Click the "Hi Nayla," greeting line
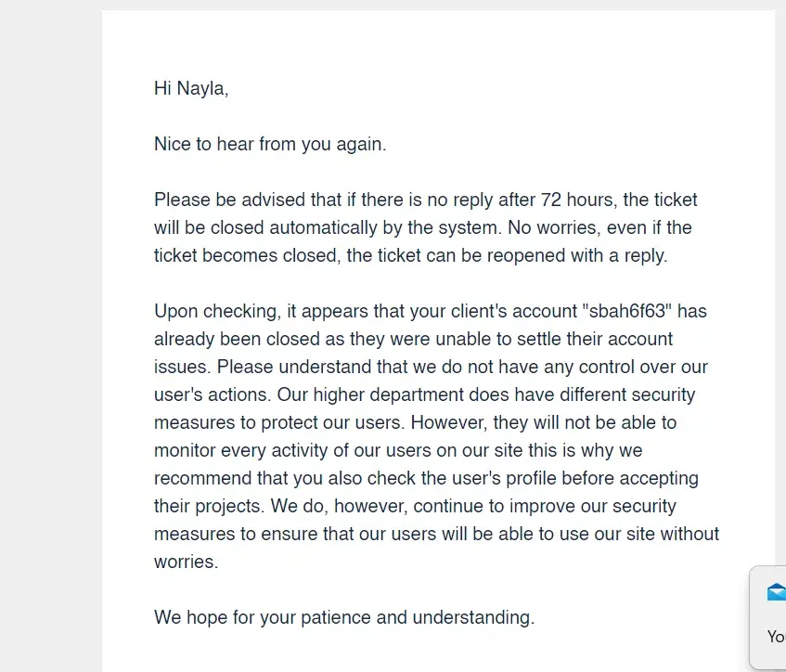Screen dimensions: 786x672 191,89
